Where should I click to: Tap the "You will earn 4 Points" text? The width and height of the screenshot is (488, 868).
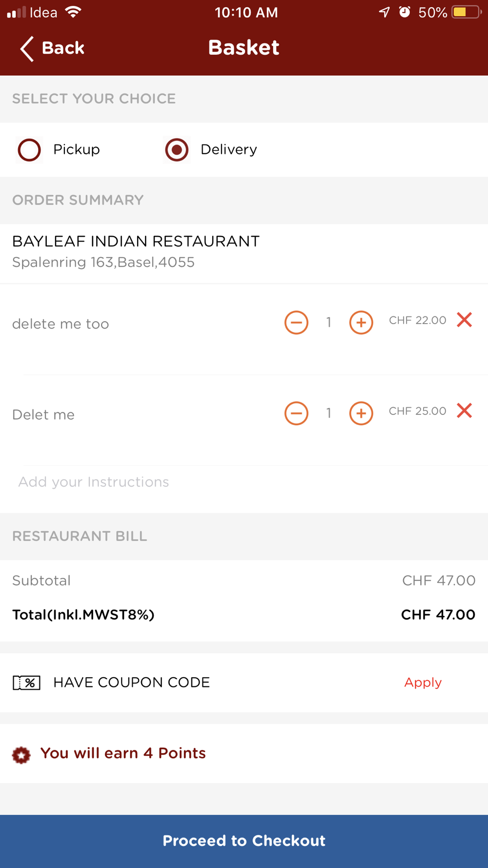123,753
